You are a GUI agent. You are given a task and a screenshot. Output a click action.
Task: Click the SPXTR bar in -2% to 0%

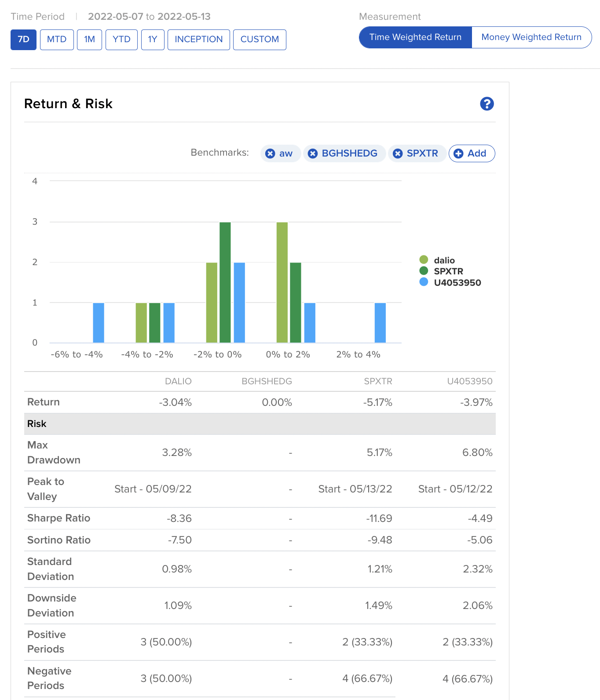[225, 282]
